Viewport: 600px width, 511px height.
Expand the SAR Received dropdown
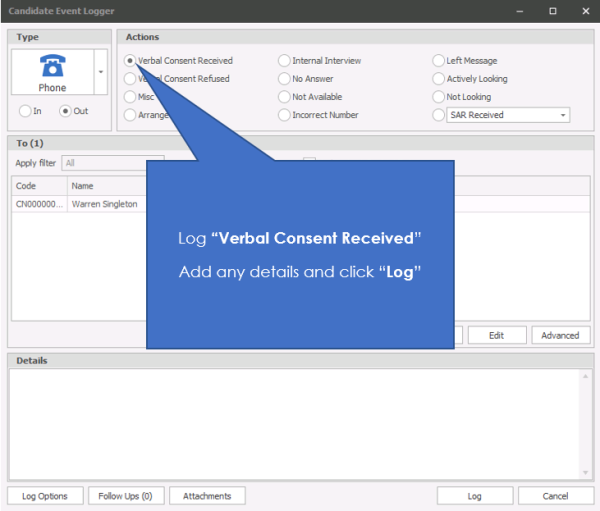click(x=563, y=115)
